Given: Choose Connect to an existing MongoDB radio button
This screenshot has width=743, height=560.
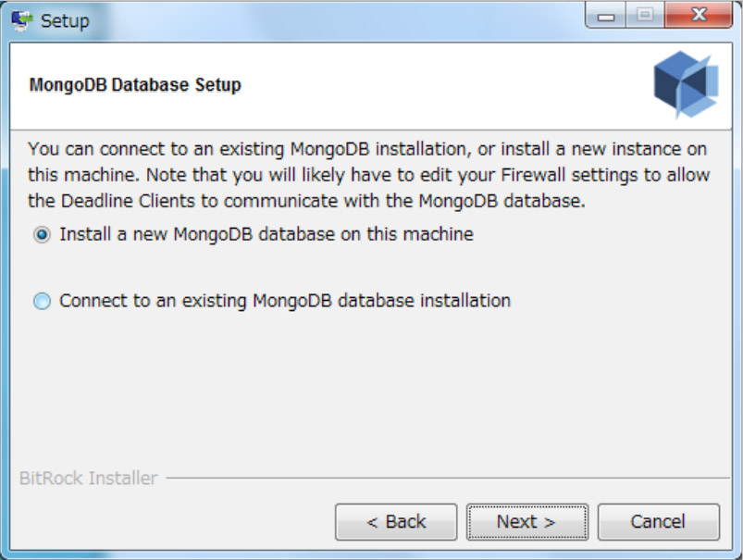Looking at the screenshot, I should [x=42, y=302].
